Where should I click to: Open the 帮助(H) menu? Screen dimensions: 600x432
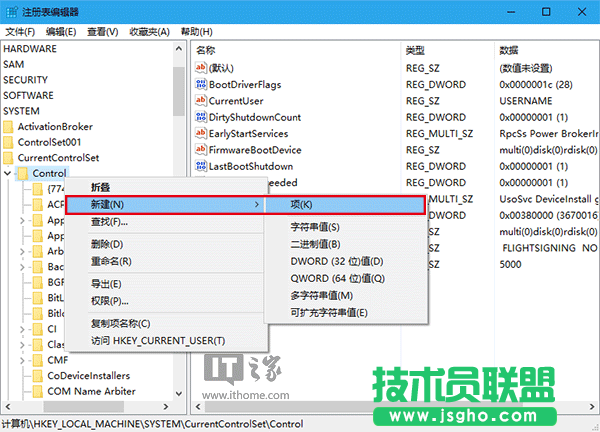pos(197,32)
